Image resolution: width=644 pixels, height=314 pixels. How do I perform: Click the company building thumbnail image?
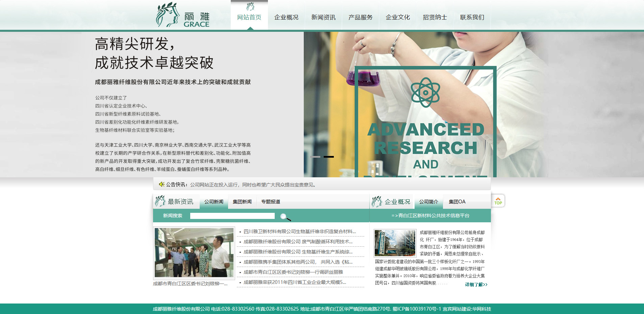395,243
